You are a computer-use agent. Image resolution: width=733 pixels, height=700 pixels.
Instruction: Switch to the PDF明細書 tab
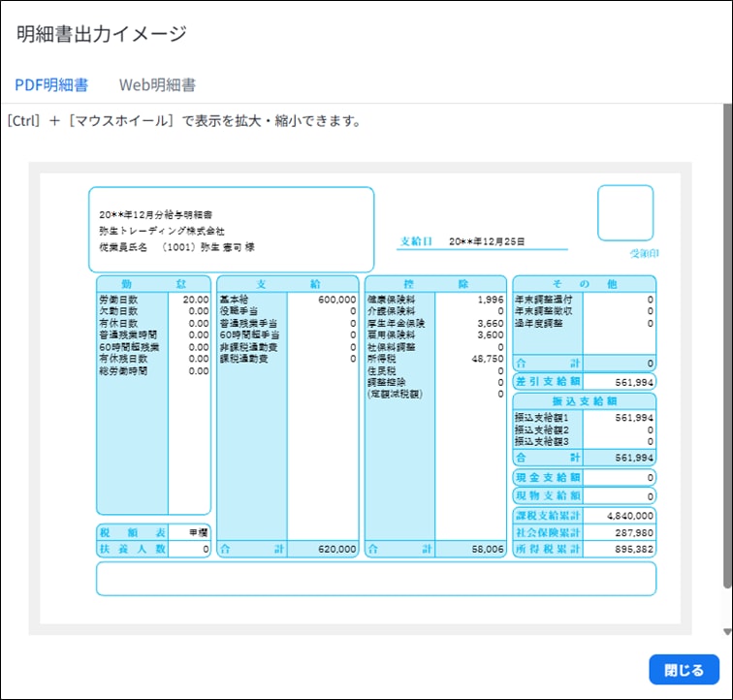[51, 85]
